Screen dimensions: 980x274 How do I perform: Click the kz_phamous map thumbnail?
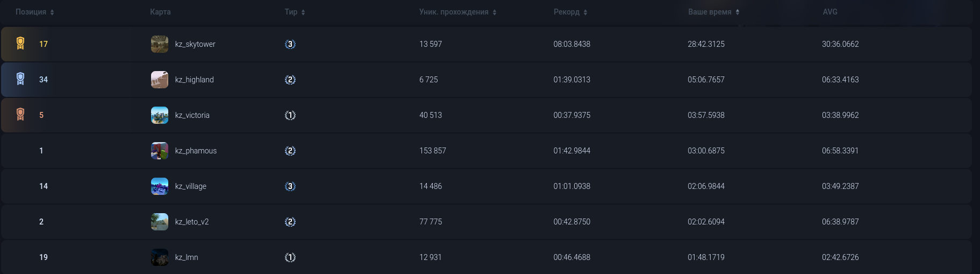[x=160, y=151]
